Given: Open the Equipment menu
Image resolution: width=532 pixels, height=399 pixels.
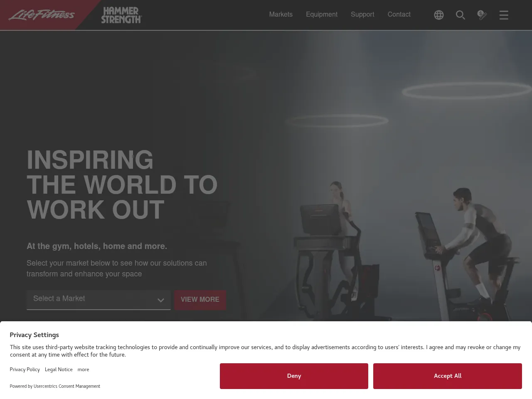Looking at the screenshot, I should coord(322,15).
